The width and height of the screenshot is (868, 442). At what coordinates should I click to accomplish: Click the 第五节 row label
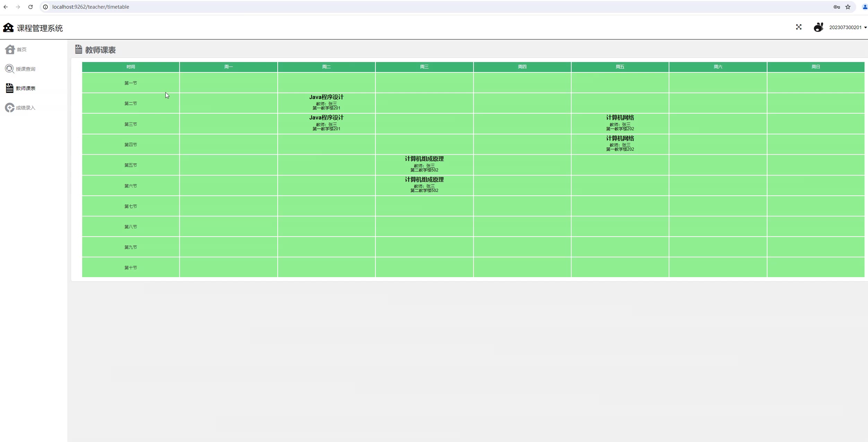pyautogui.click(x=131, y=165)
